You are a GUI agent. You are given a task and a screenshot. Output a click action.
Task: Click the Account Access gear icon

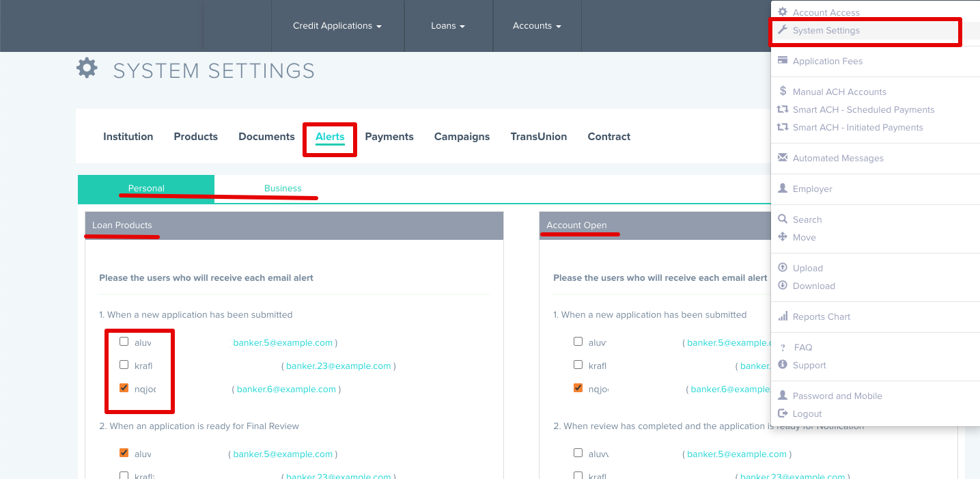pyautogui.click(x=783, y=12)
